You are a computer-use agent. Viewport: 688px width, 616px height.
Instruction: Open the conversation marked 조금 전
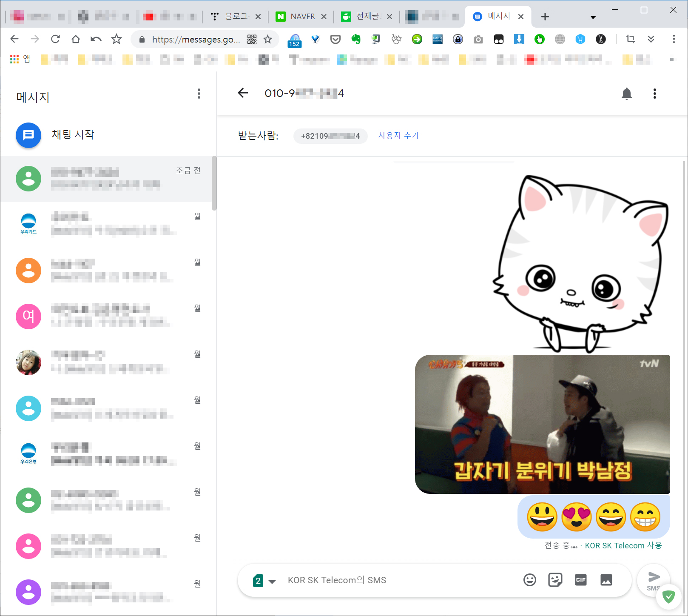click(x=106, y=179)
